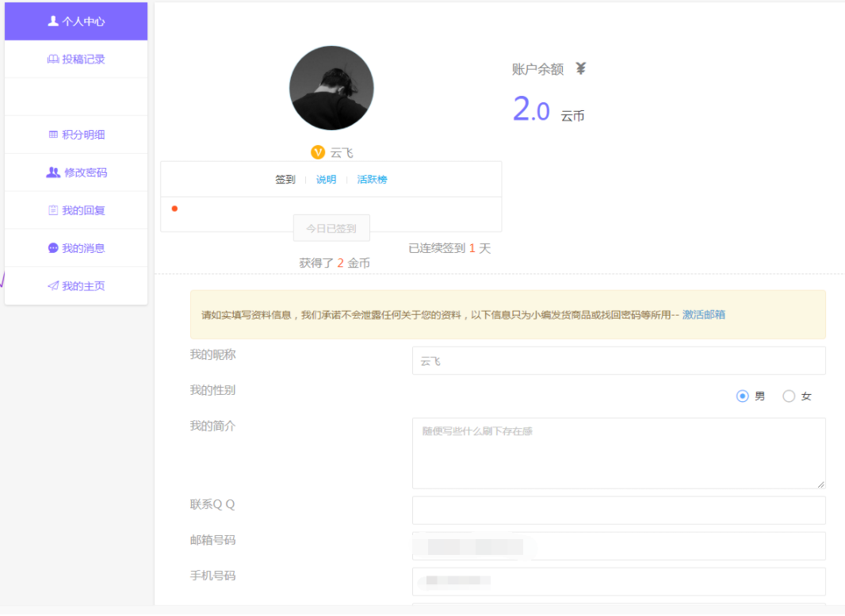This screenshot has width=845, height=616.
Task: Open the 说明 tab
Action: [x=326, y=180]
